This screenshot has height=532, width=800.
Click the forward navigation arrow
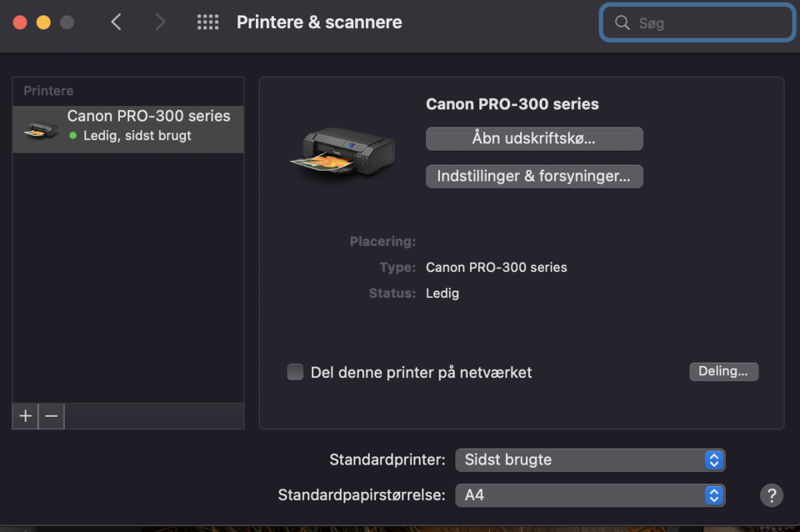[x=160, y=23]
